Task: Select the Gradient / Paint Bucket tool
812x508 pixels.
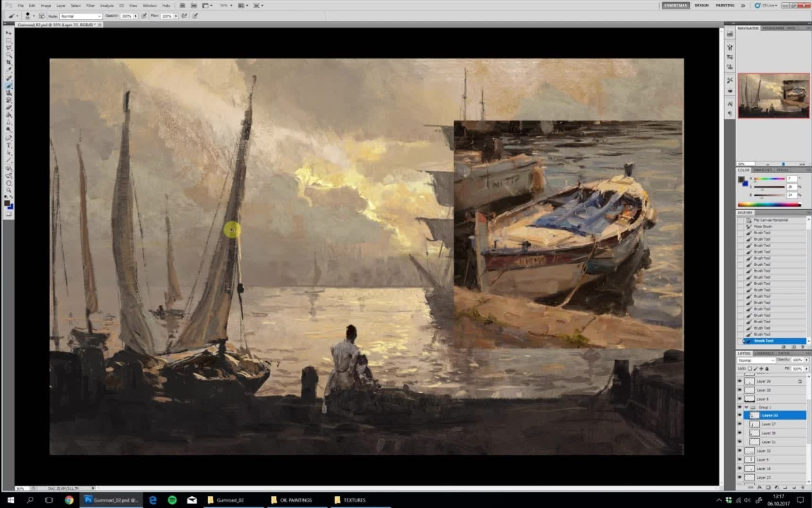Action: click(8, 115)
